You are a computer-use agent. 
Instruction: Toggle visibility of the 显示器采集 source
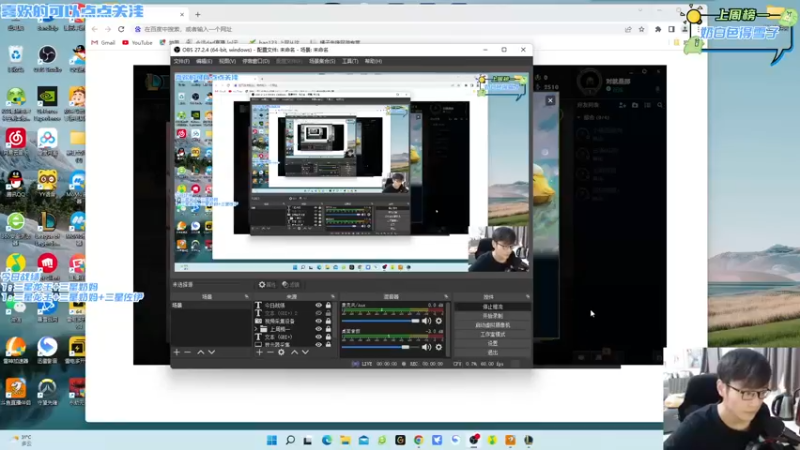pyautogui.click(x=319, y=345)
